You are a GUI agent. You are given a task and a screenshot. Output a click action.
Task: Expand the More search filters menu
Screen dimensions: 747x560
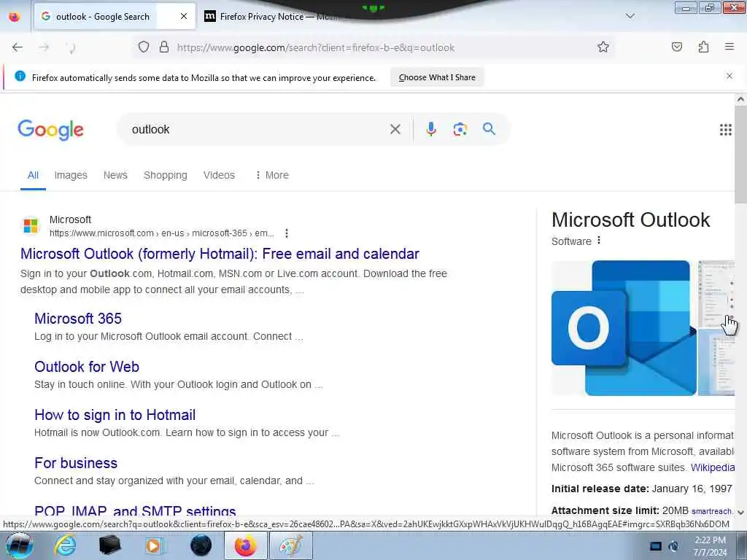(x=271, y=175)
